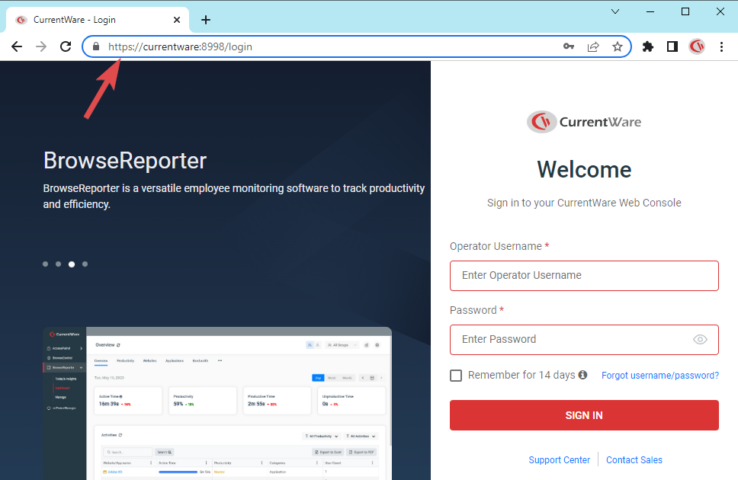Select the first carousel dot

[45, 264]
